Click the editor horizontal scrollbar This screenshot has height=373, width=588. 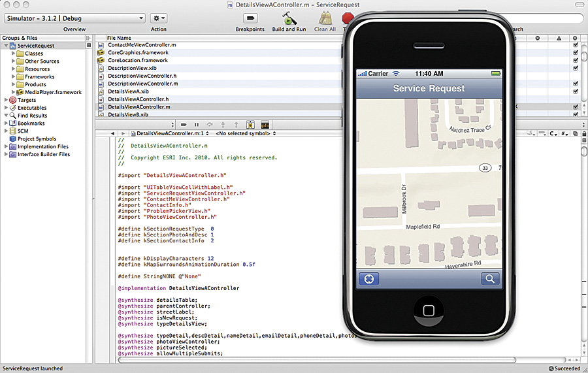(318, 360)
